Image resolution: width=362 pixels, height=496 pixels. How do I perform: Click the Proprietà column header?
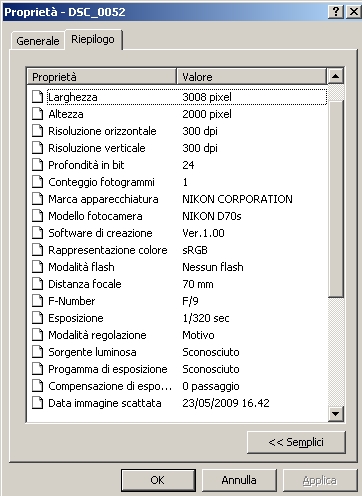[101, 77]
